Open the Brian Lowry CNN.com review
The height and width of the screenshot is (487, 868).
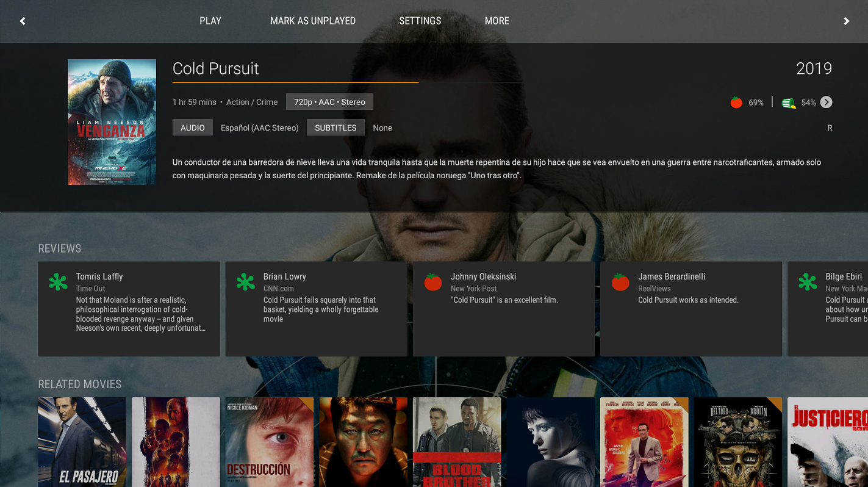pos(316,309)
